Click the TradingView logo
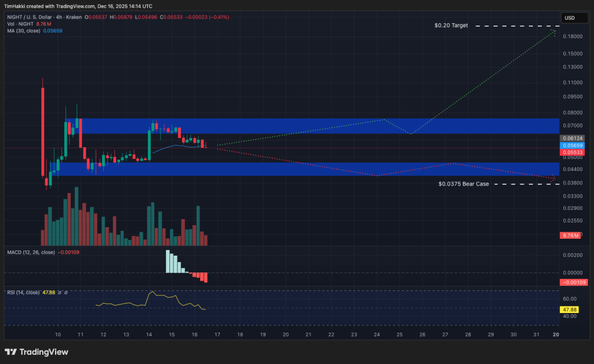This screenshot has width=594, height=364. (37, 352)
